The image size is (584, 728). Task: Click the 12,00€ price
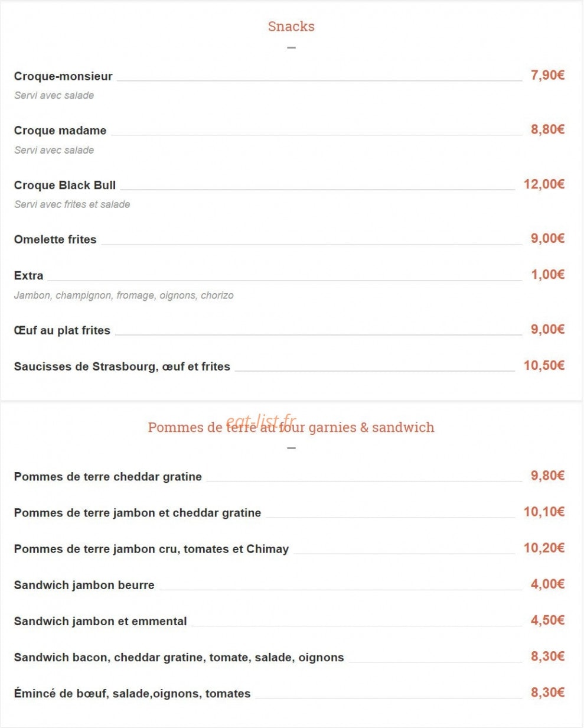coord(544,184)
